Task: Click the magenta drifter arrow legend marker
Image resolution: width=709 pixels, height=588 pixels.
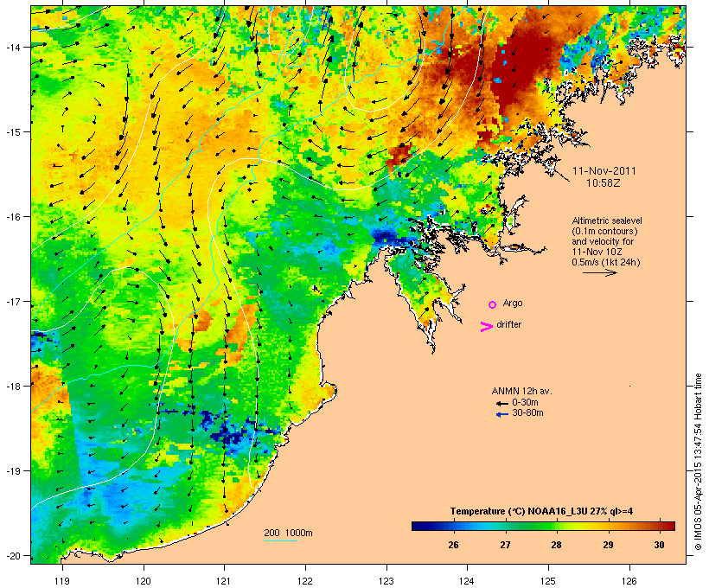Action: [x=486, y=327]
